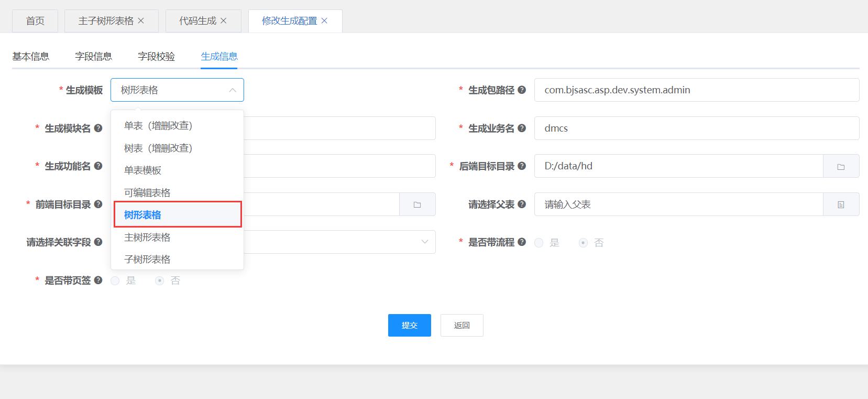Close the 主子树形表格 tab
This screenshot has width=868, height=399.
click(141, 20)
